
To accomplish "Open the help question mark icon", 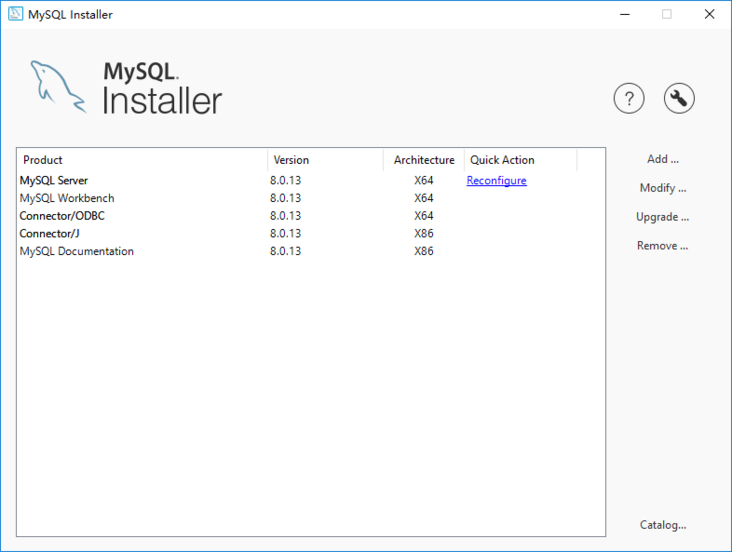I will 629,99.
